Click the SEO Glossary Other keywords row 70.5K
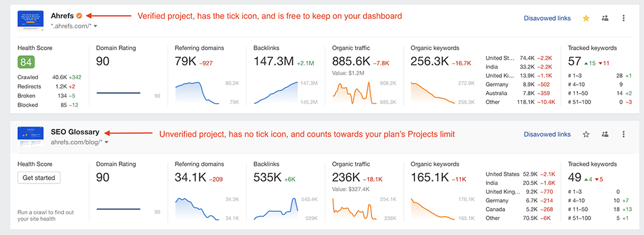The image size is (644, 235). click(x=519, y=218)
